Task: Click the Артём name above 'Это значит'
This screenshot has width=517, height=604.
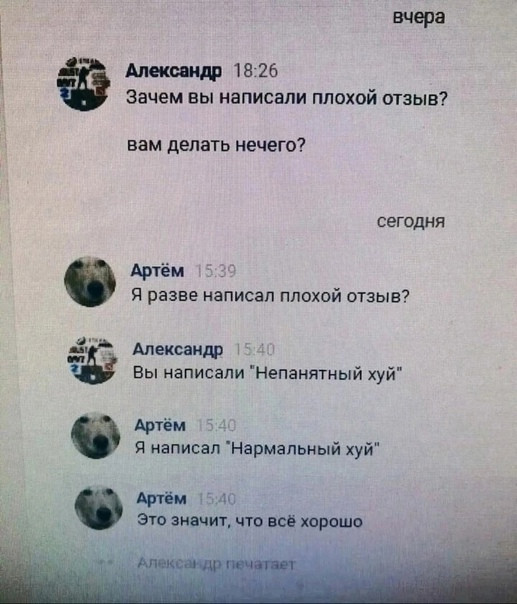Action: click(x=162, y=498)
